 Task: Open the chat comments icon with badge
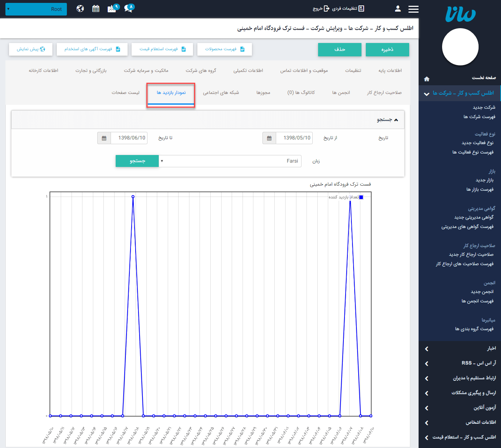[128, 9]
